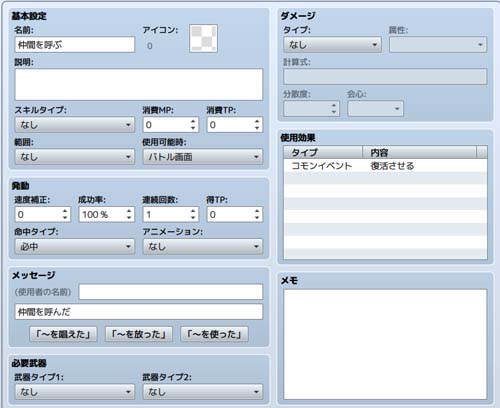
Task: Open the 会心 dropdown
Action: click(375, 109)
